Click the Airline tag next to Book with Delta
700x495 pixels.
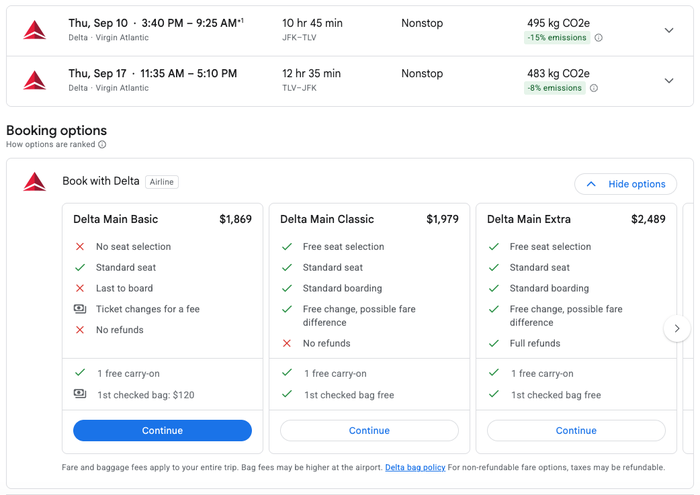pos(162,182)
